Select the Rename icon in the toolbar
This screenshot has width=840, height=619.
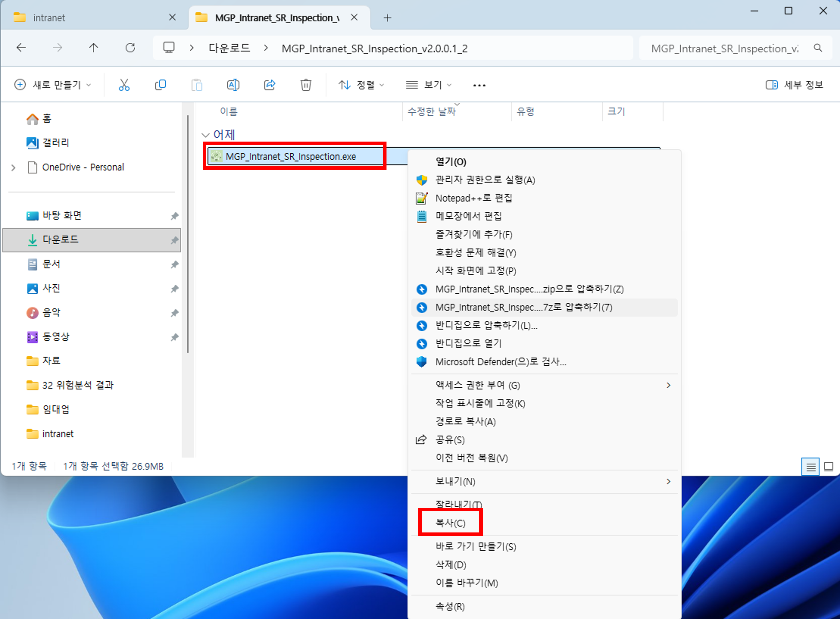click(x=233, y=85)
